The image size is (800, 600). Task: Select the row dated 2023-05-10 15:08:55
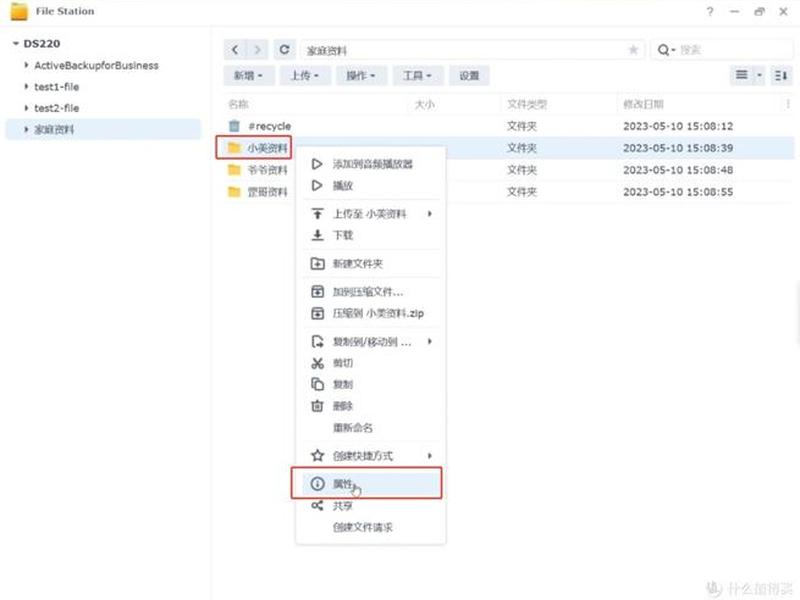click(x=509, y=192)
